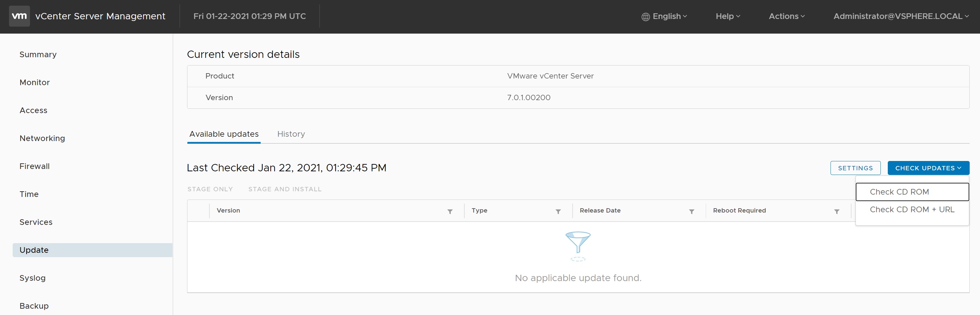Expand the Actions dropdown menu
980x315 pixels.
tap(786, 16)
